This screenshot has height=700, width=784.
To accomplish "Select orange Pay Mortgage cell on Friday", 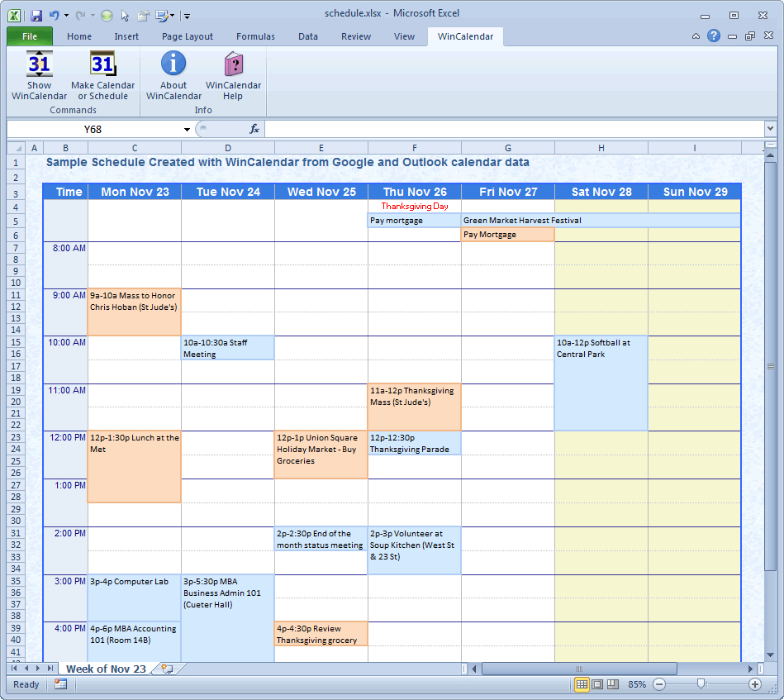I will 507,234.
